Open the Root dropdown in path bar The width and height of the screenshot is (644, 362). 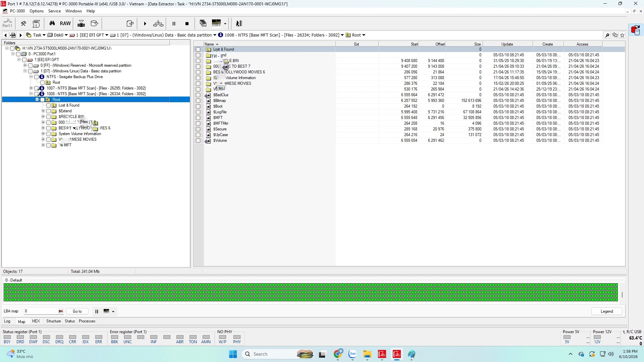364,35
